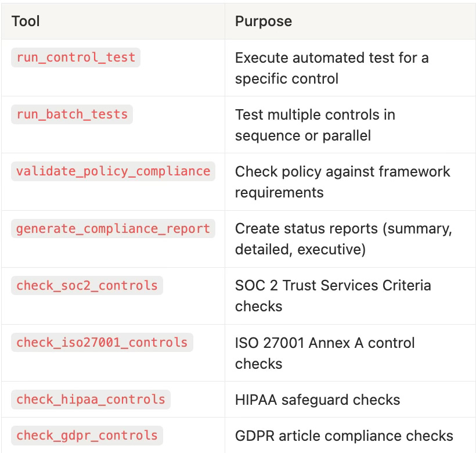476x453 pixels.
Task: Click the run_batch_tests code label
Action: coord(72,114)
